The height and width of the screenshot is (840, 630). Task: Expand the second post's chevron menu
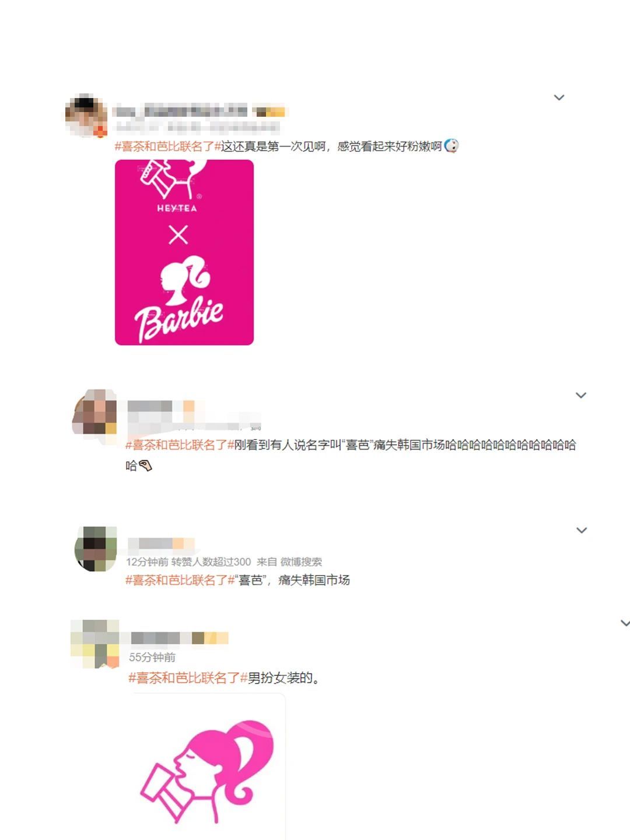[x=581, y=395]
